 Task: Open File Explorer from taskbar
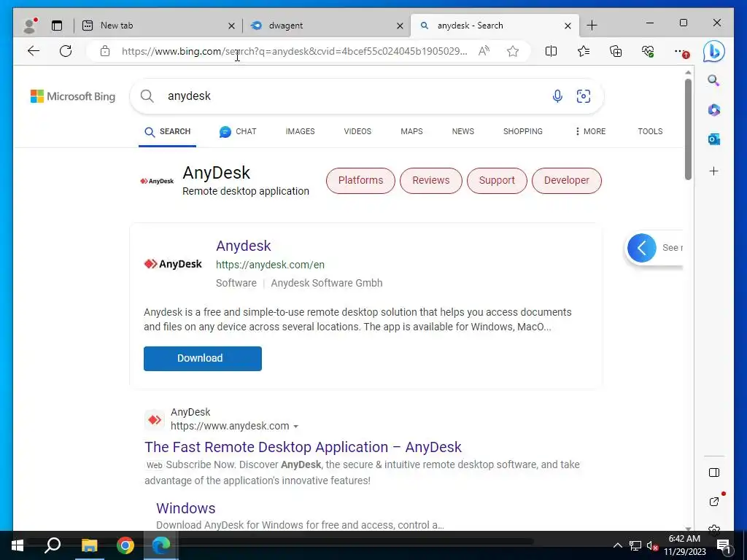[89, 545]
